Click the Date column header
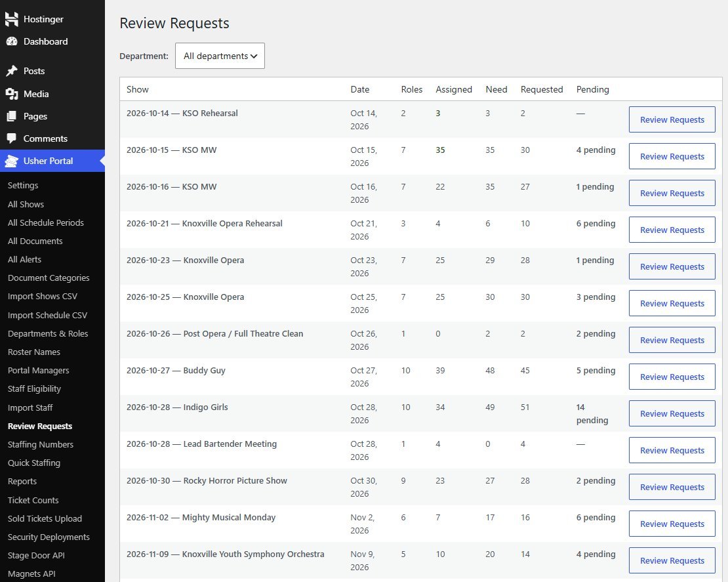Screen dimensions: 728x582 coord(360,89)
